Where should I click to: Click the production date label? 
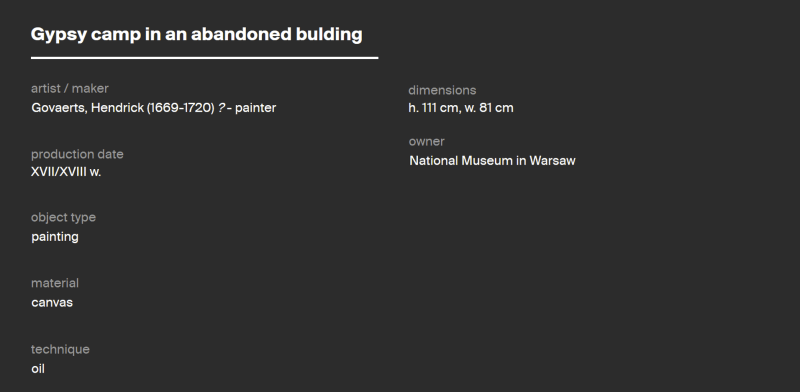click(x=77, y=154)
